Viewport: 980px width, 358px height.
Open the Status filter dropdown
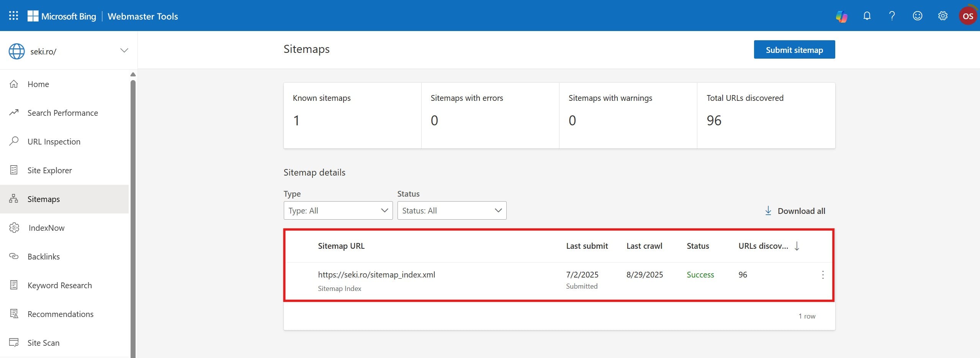(x=452, y=210)
